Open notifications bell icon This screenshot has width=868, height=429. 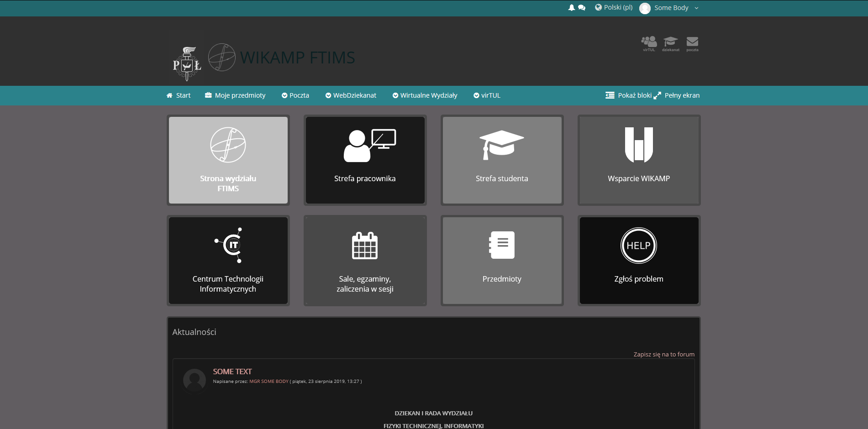click(571, 8)
